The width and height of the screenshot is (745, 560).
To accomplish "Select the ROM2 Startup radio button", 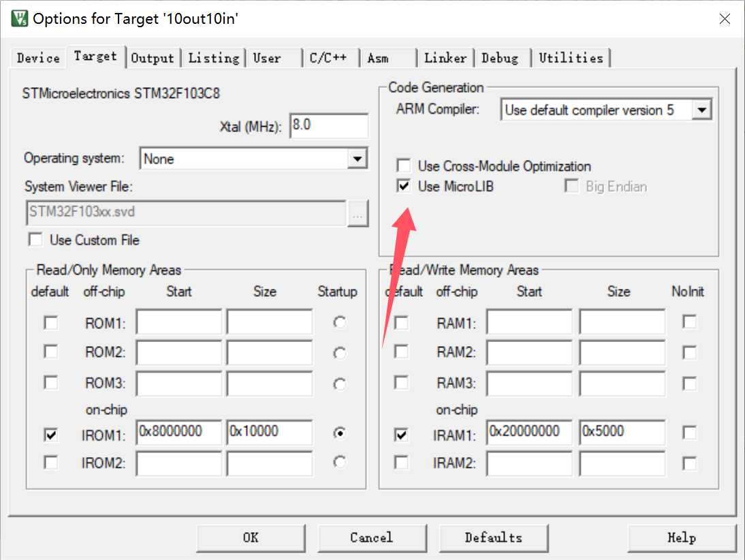I will tap(339, 353).
